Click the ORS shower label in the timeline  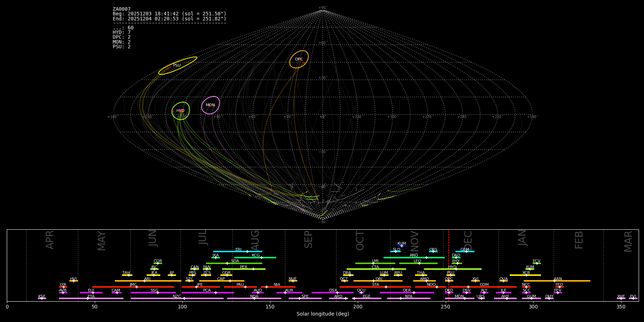point(433,250)
